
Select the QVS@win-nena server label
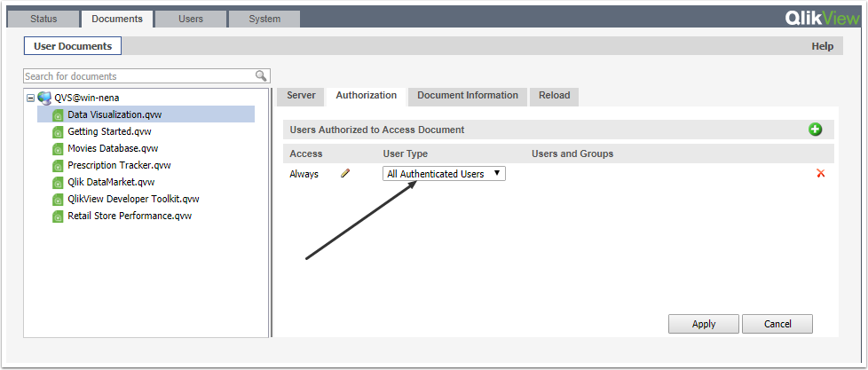(87, 98)
